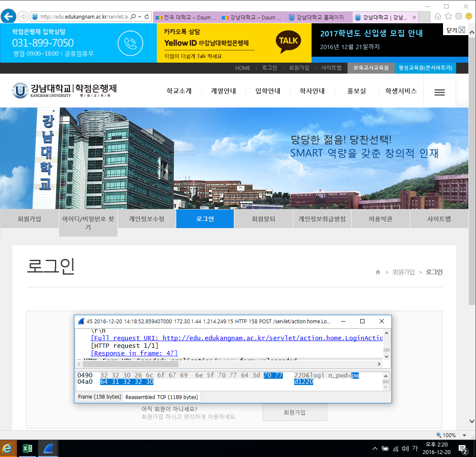Open the hamburger menu icon
Screen dimensions: 476x457
point(439,92)
